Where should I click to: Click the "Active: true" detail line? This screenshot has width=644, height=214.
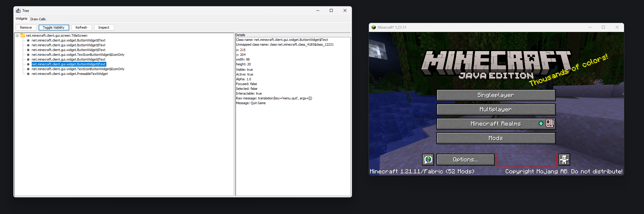[x=244, y=74]
